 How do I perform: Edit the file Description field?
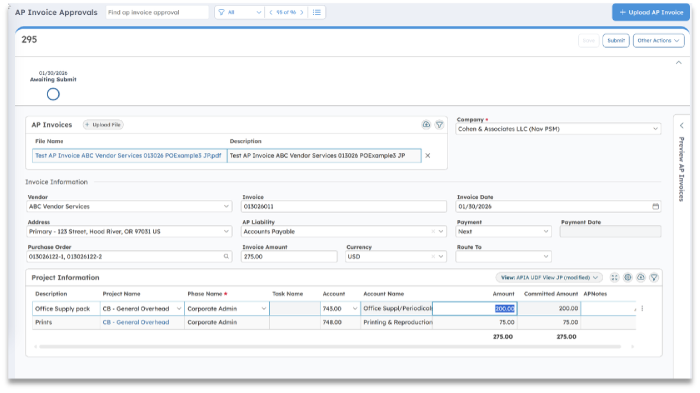tap(324, 155)
